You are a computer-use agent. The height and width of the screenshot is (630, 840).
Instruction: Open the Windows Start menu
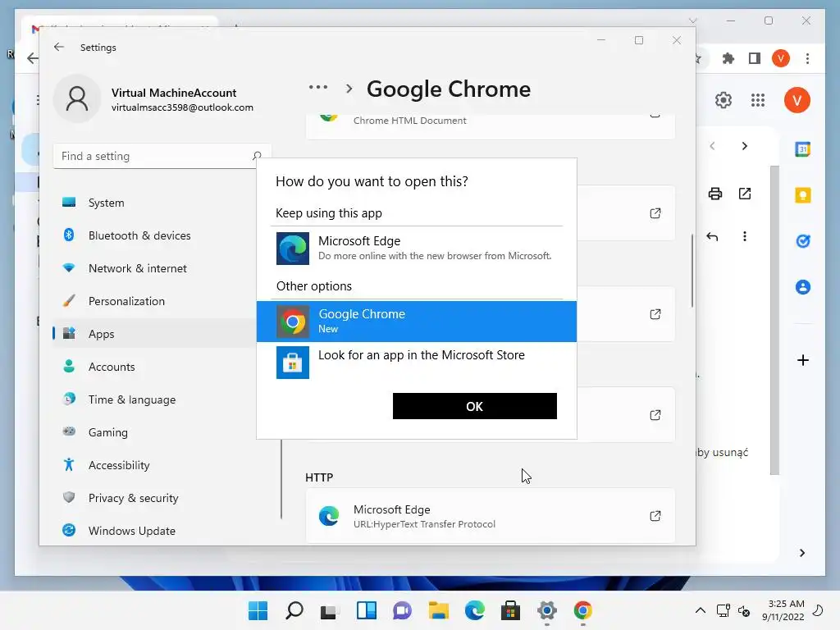[258, 610]
